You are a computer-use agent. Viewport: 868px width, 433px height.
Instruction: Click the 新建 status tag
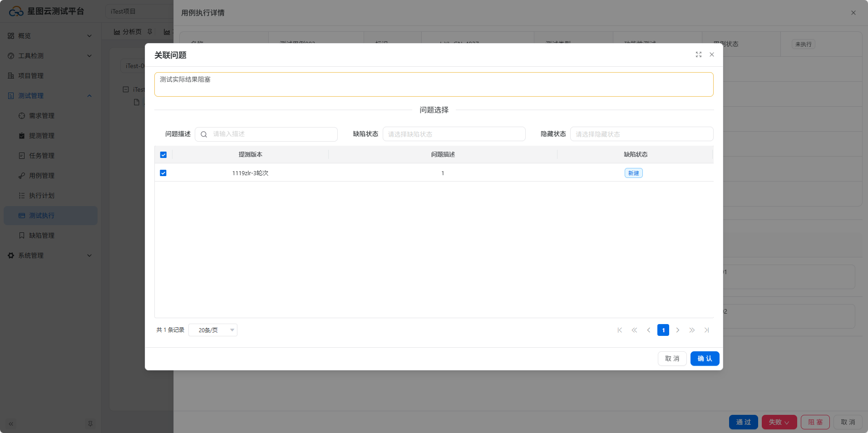(x=633, y=173)
